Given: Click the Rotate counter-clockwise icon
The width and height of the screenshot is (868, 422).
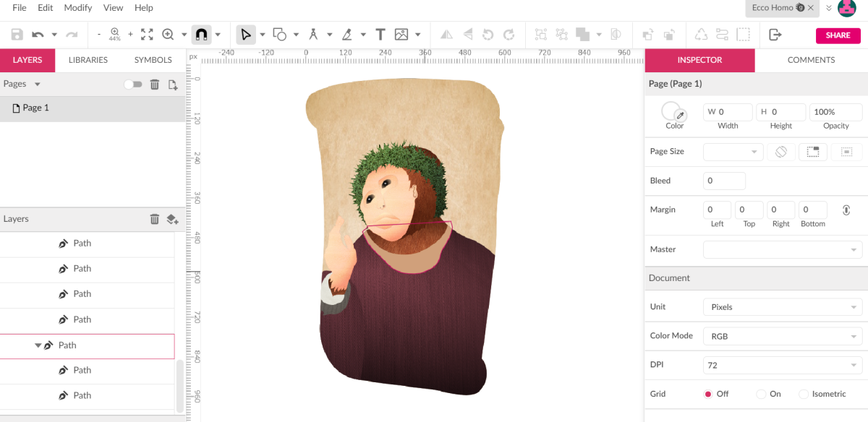Looking at the screenshot, I should pos(488,34).
